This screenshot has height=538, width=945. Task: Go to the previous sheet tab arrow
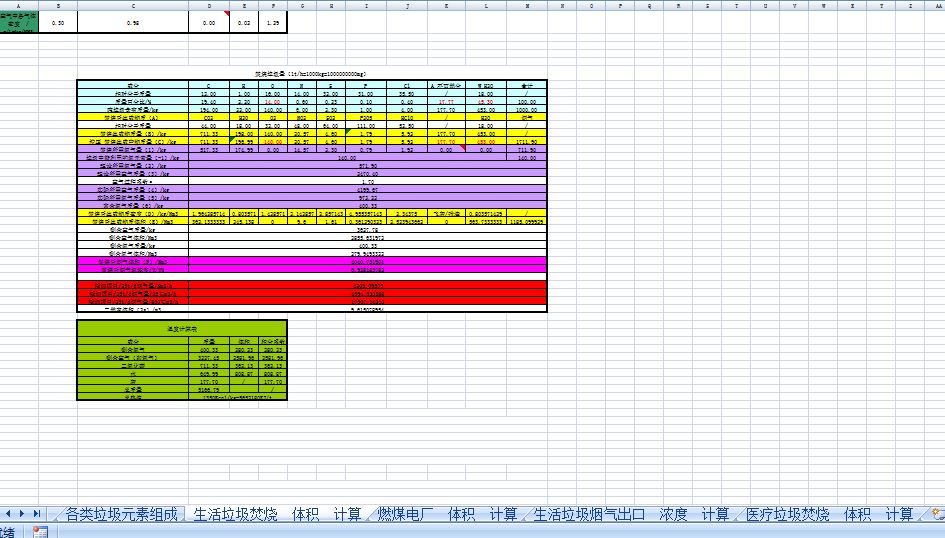8,514
